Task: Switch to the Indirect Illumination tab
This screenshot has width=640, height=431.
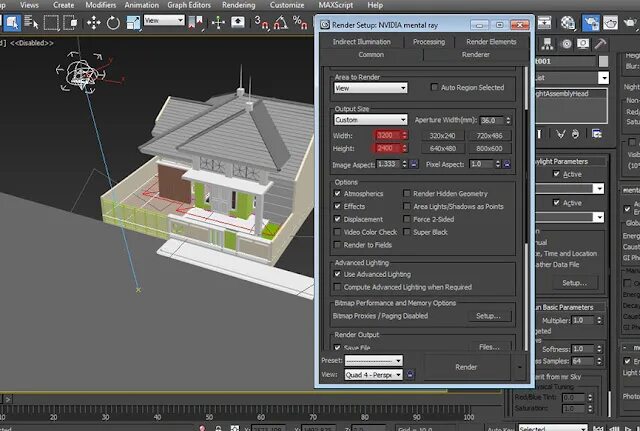Action: 362,42
